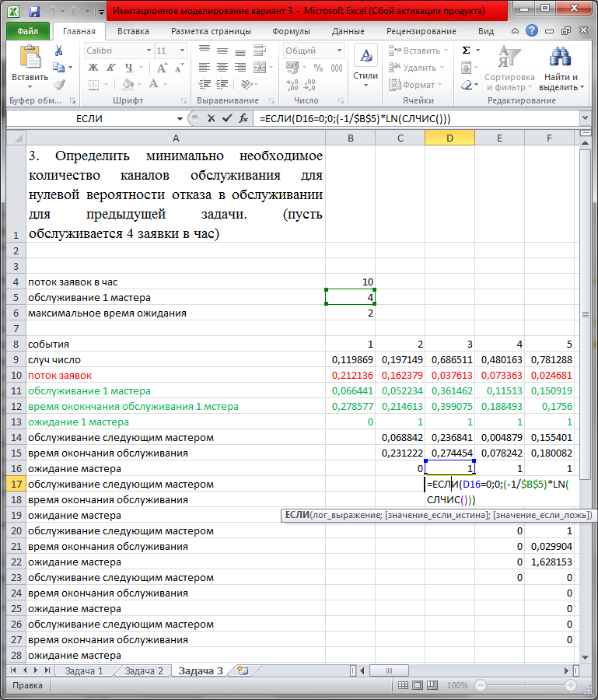Click the insert function fx button
The height and width of the screenshot is (700, 598).
click(x=243, y=118)
